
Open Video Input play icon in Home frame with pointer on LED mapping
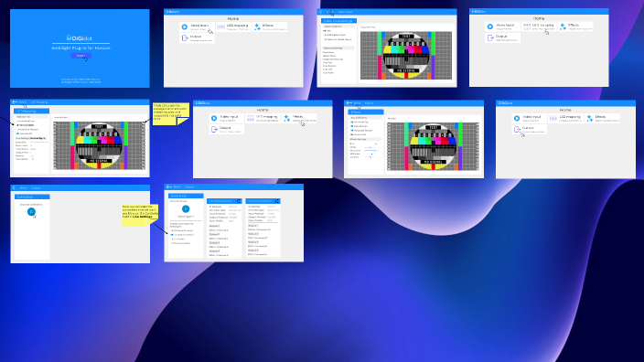490,27
